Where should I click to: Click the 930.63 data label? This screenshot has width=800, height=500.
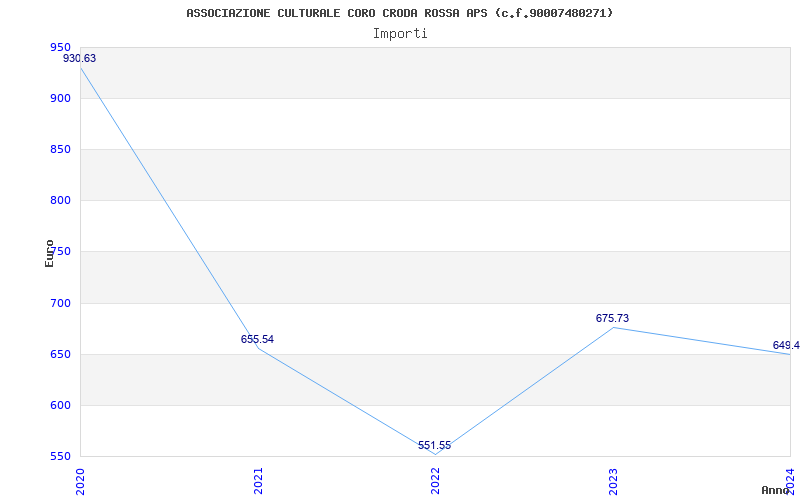(80, 58)
